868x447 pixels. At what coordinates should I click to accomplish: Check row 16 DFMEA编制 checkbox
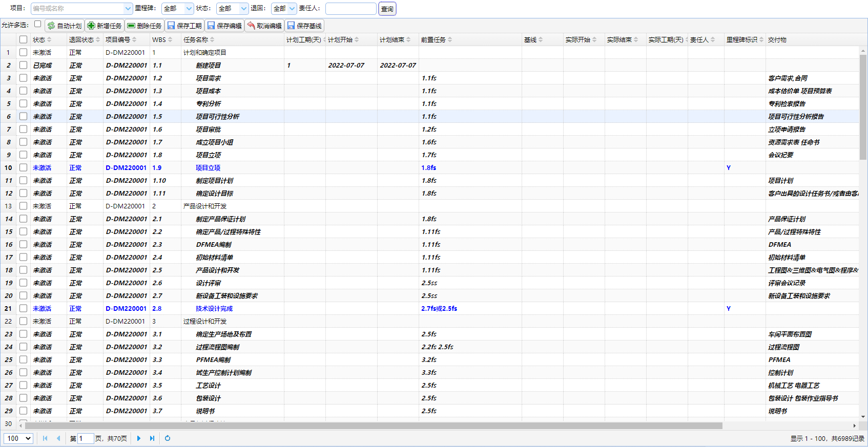pyautogui.click(x=23, y=244)
